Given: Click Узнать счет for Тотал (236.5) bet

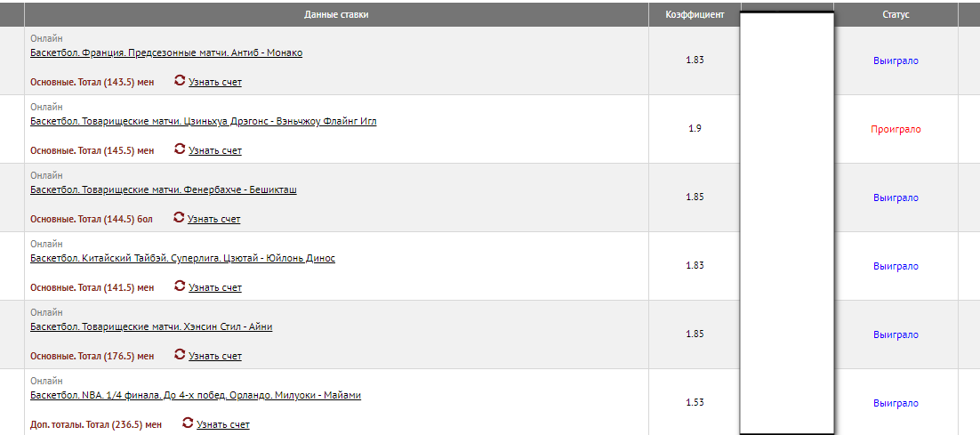Looking at the screenshot, I should (223, 425).
